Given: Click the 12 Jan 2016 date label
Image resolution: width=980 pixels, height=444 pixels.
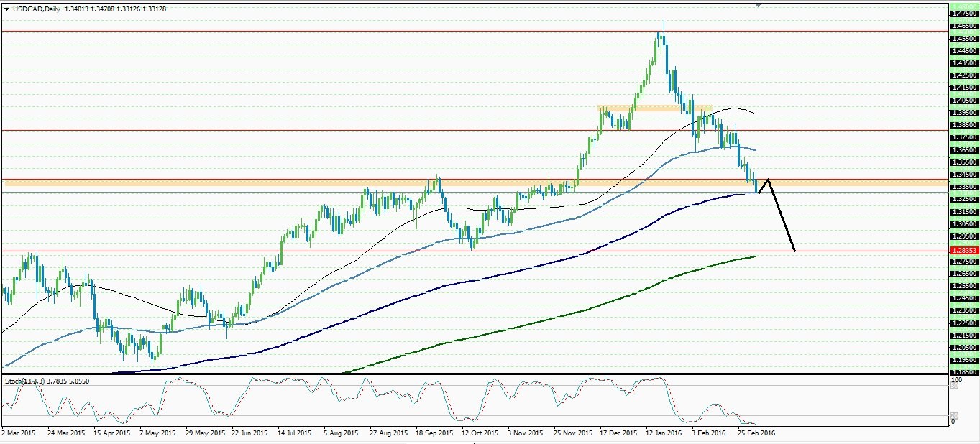Looking at the screenshot, I should [x=664, y=433].
